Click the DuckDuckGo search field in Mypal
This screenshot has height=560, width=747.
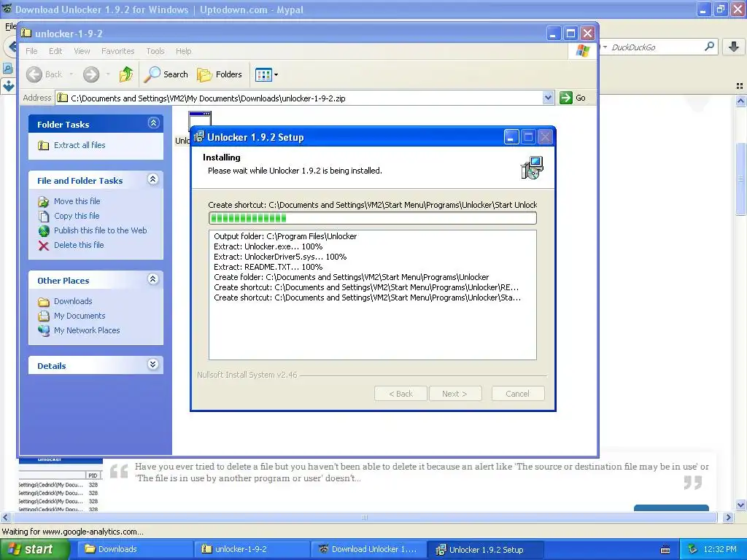click(655, 47)
